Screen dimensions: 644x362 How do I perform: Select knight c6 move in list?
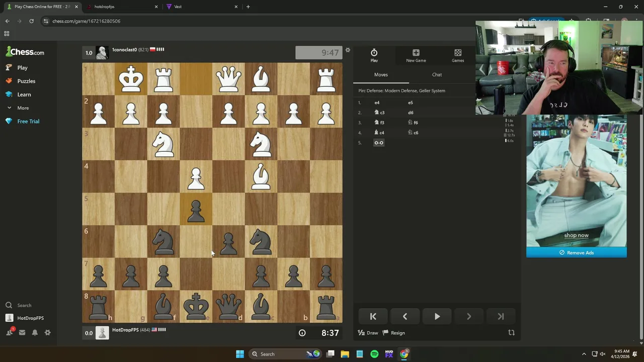413,133
